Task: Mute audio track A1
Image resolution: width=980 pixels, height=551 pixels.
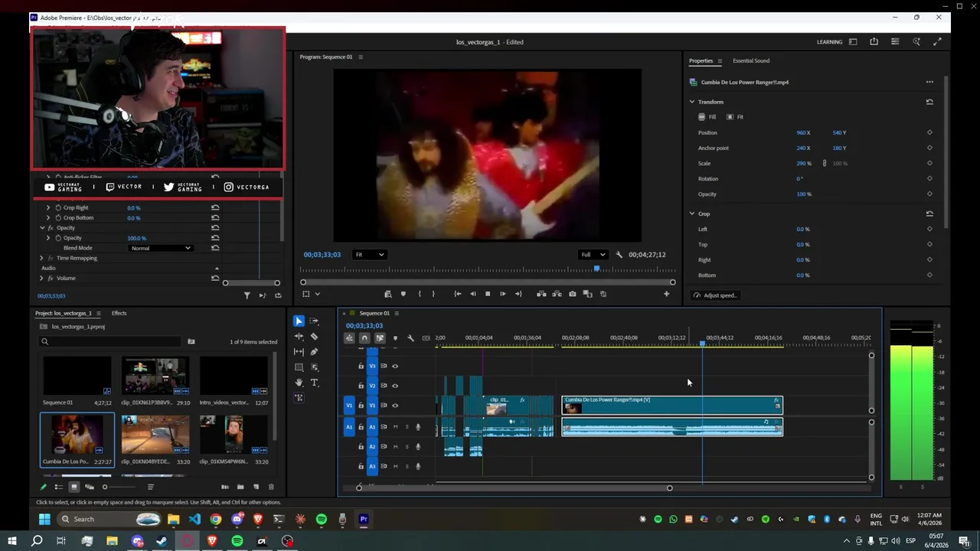Action: tap(395, 427)
